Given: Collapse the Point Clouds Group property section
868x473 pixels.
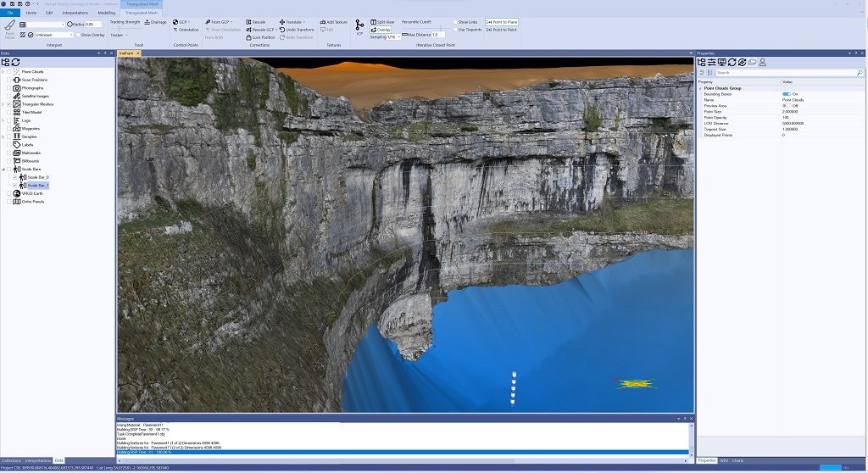Looking at the screenshot, I should click(700, 88).
